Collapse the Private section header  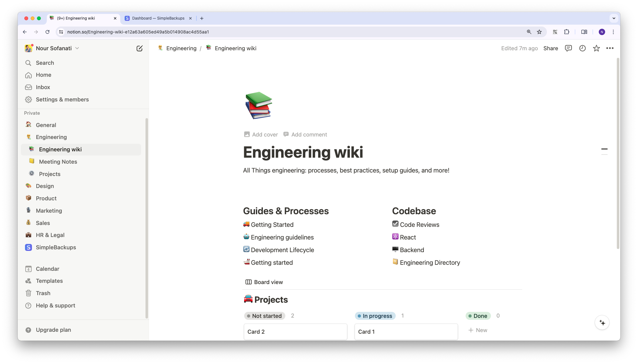(x=32, y=113)
